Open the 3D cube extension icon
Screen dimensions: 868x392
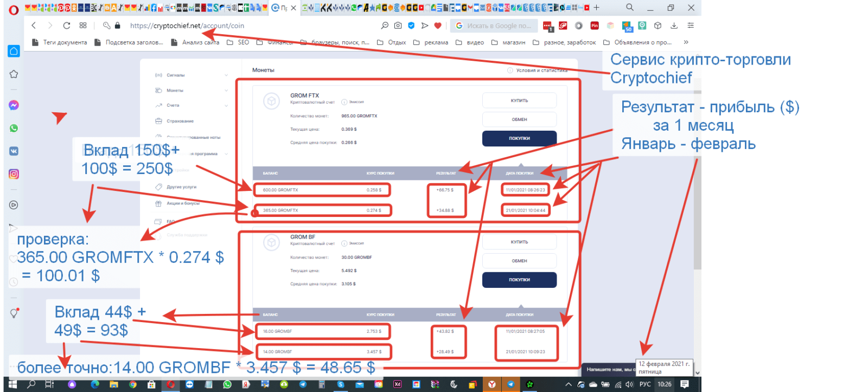pyautogui.click(x=658, y=25)
